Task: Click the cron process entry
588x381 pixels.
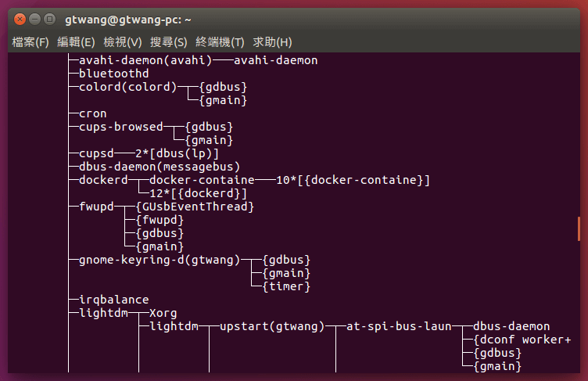Action: click(93, 113)
